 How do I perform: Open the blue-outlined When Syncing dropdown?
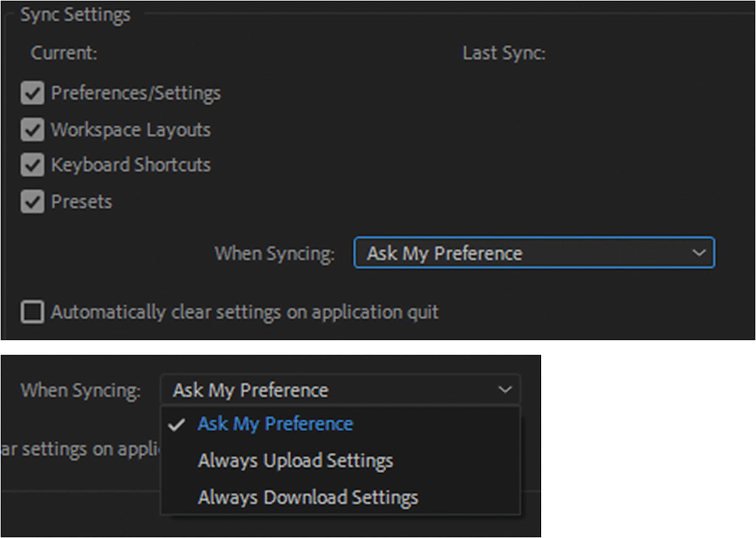533,253
